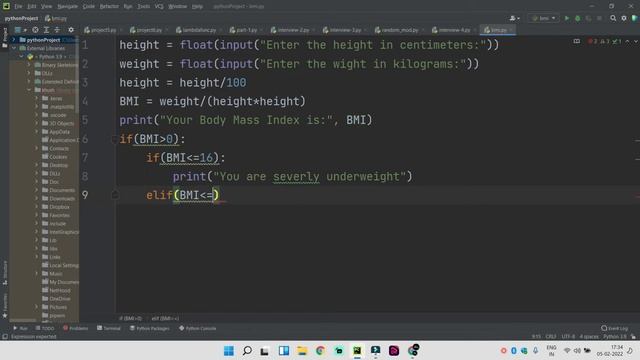Viewport: 640px width, 360px height.
Task: Click the taskbar volume icon
Action: [x=577, y=351]
